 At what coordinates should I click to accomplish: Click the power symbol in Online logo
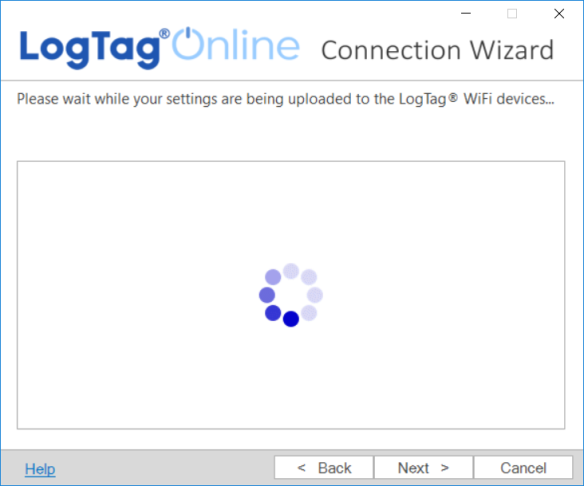point(188,44)
